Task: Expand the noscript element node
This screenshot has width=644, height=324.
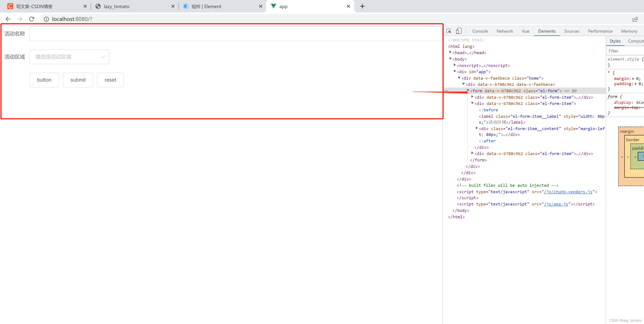Action: click(455, 65)
